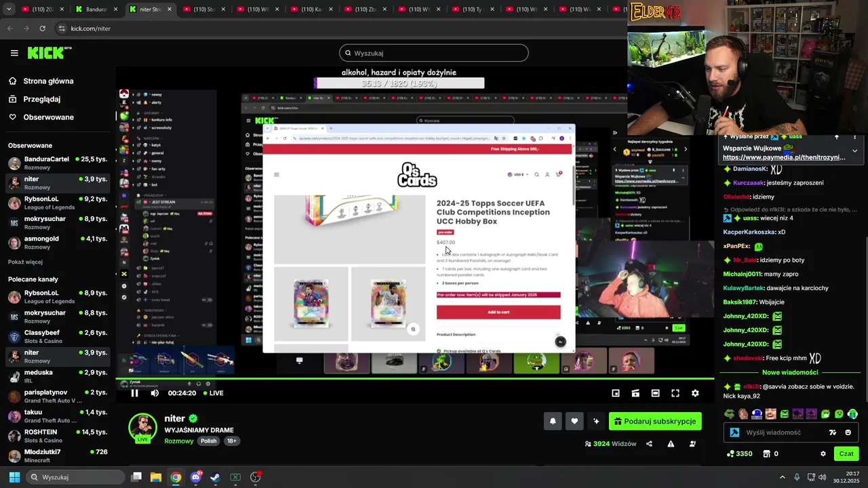The image size is (868, 488).
Task: Click the Czat send button
Action: 846,453
